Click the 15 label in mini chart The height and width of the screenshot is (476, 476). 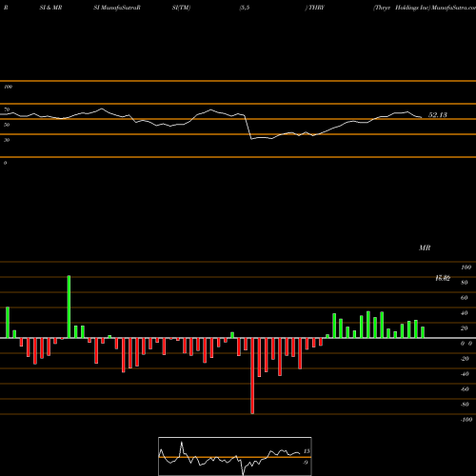click(x=307, y=451)
